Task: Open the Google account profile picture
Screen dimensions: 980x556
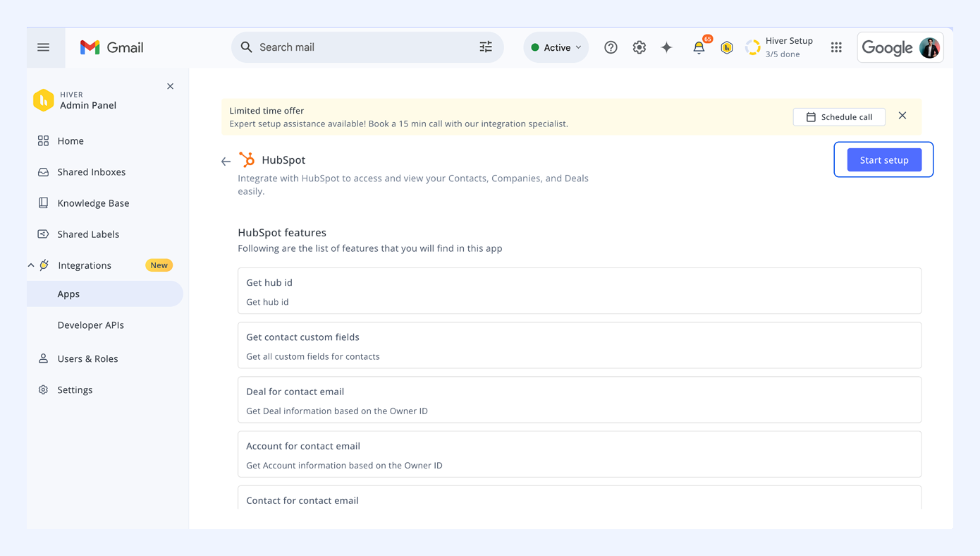Action: [930, 47]
